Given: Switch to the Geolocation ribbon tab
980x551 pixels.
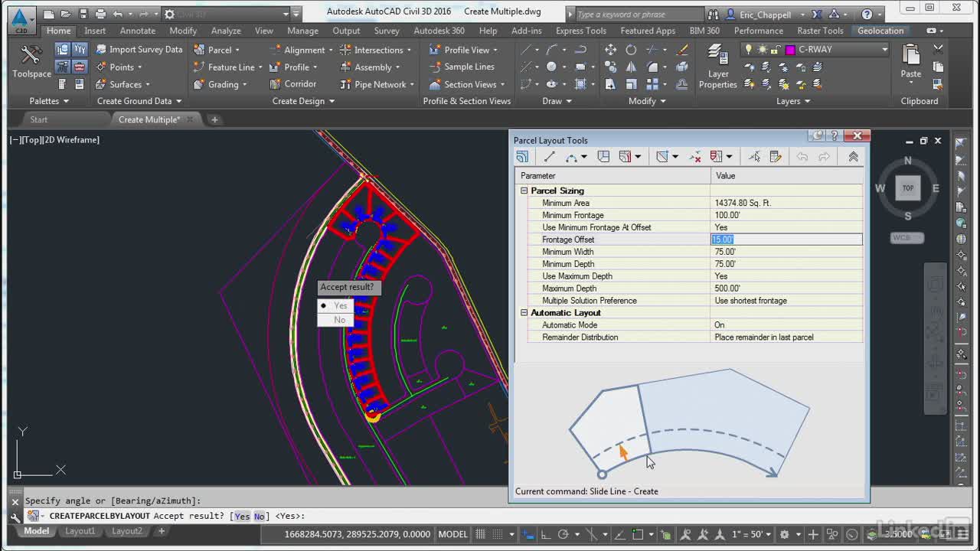Looking at the screenshot, I should coord(880,31).
